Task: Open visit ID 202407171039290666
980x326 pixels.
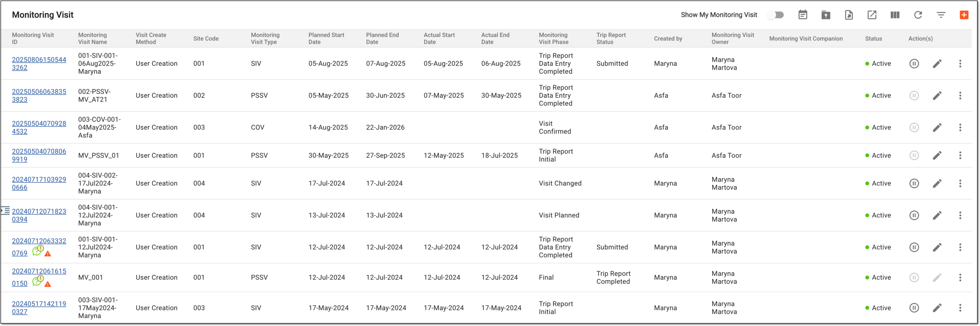Action: click(39, 183)
